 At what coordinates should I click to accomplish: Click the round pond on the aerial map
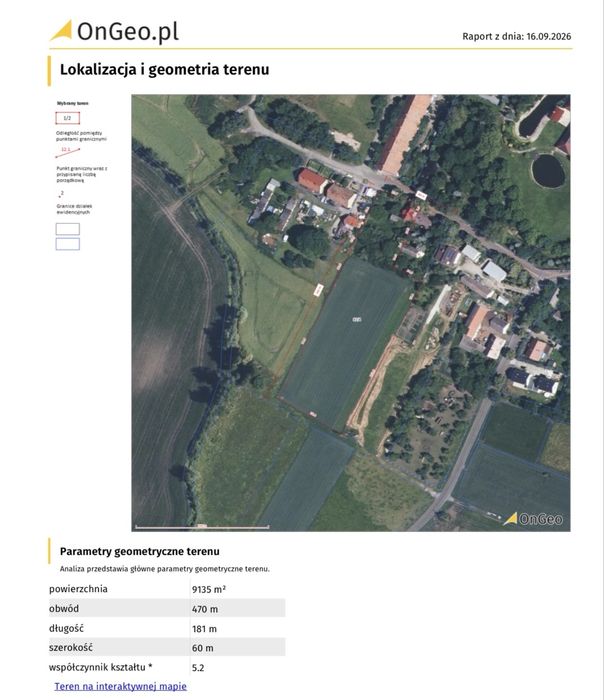click(548, 171)
